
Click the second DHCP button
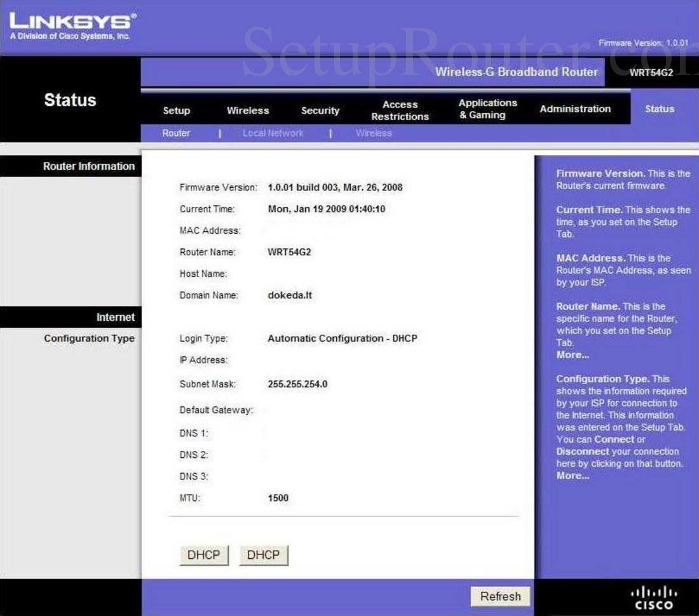pyautogui.click(x=263, y=554)
